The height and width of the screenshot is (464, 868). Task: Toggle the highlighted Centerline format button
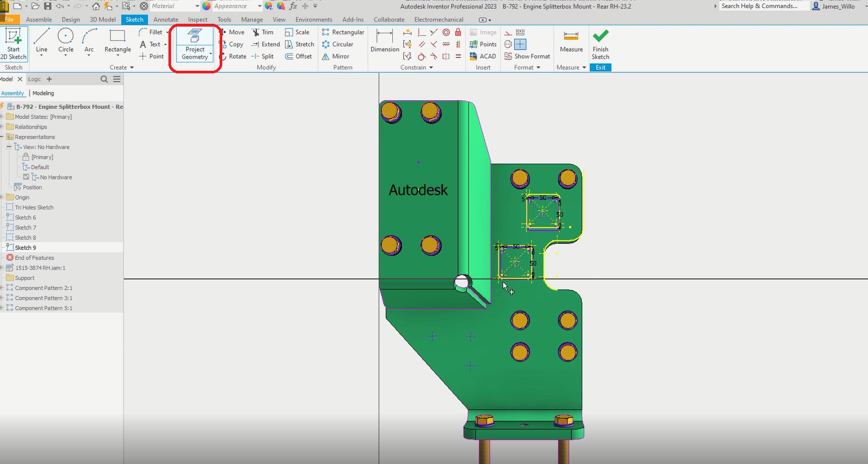click(520, 44)
